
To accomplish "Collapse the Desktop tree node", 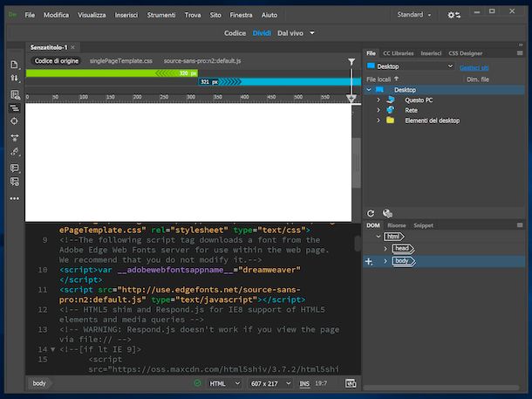I will point(369,90).
